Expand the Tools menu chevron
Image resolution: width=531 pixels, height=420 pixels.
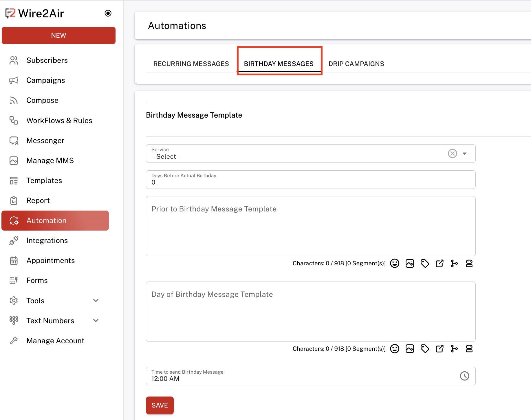coord(96,301)
